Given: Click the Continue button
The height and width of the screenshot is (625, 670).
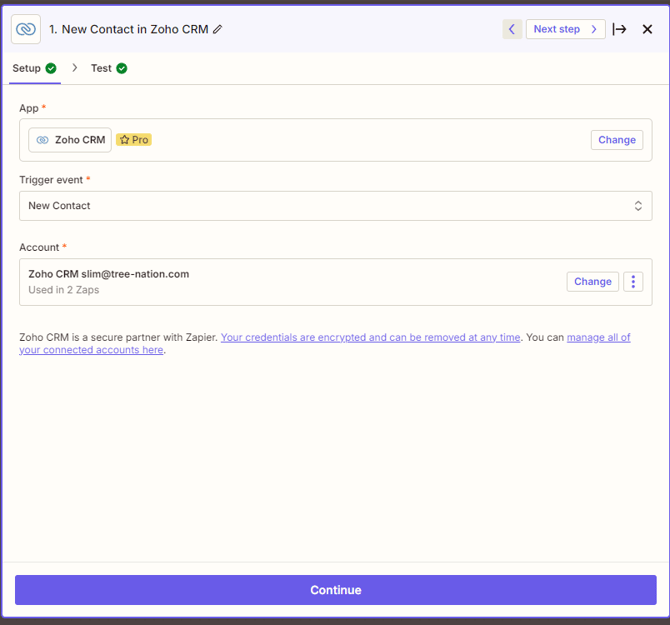Looking at the screenshot, I should [x=335, y=590].
